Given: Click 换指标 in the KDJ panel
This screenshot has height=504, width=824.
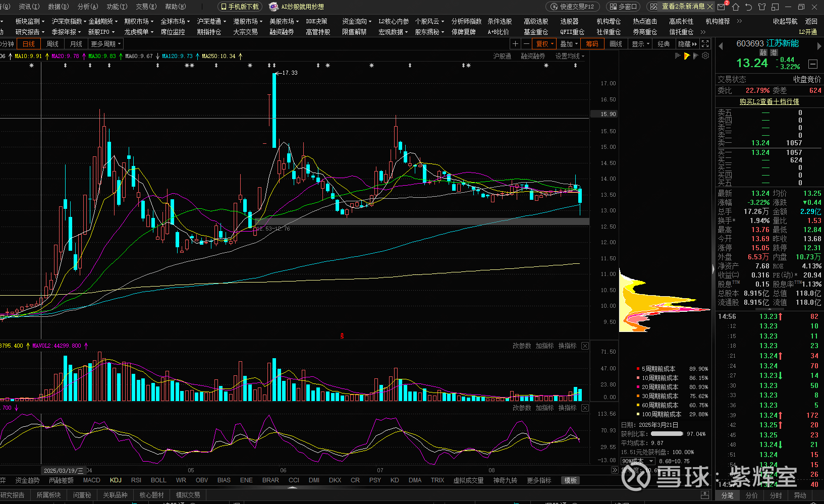Looking at the screenshot, I should 567,408.
